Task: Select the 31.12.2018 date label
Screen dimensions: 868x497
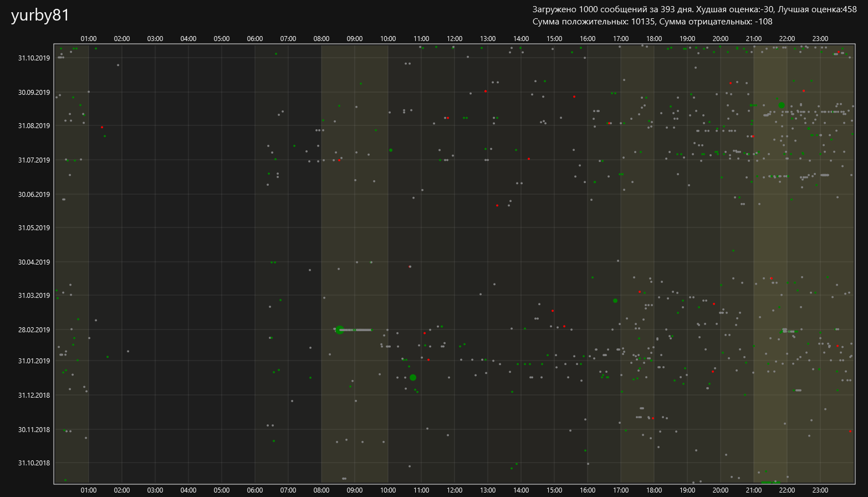Action: point(34,395)
